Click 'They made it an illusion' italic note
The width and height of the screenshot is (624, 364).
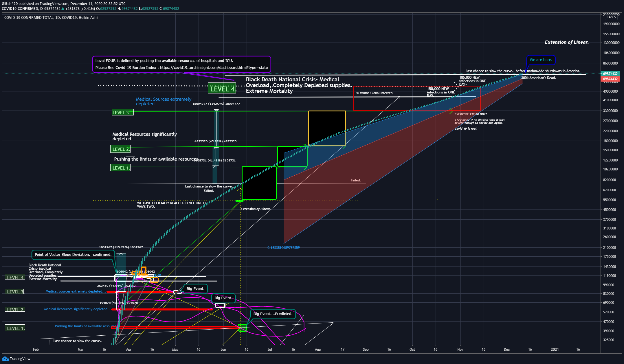tap(479, 122)
